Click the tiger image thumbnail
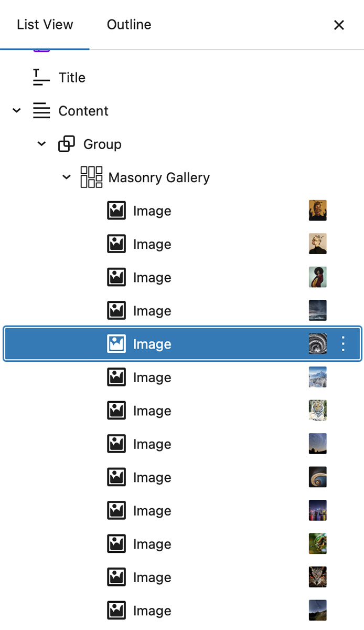Viewport: 364px width, 630px height. pos(317,411)
